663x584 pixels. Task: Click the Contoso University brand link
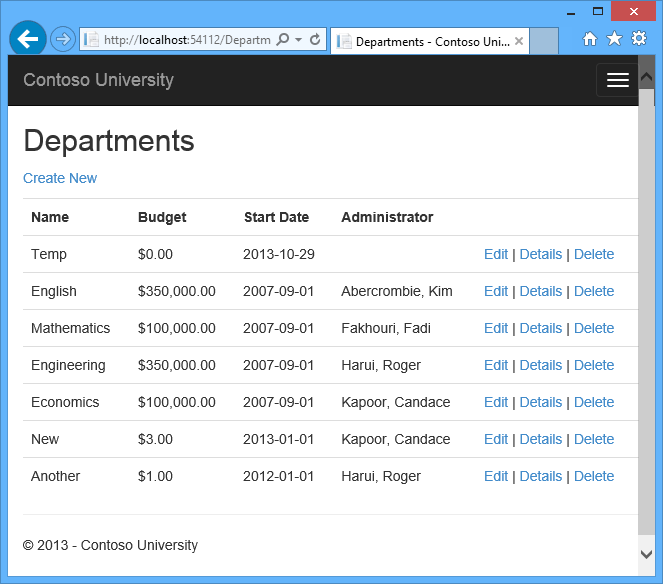click(x=98, y=80)
